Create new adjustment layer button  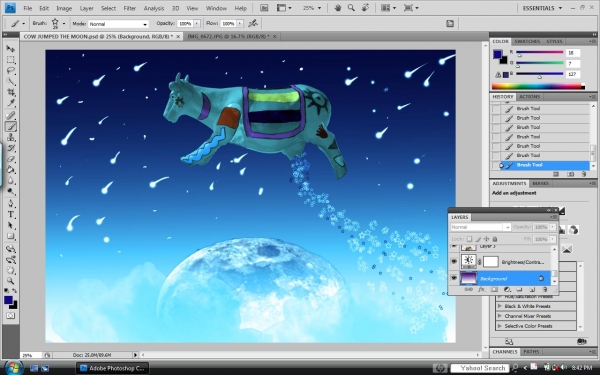pos(507,290)
